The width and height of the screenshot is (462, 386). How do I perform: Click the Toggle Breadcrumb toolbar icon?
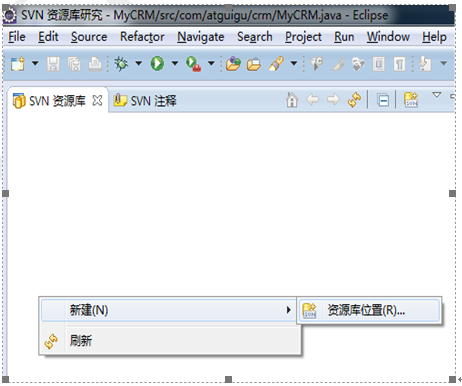[317, 63]
